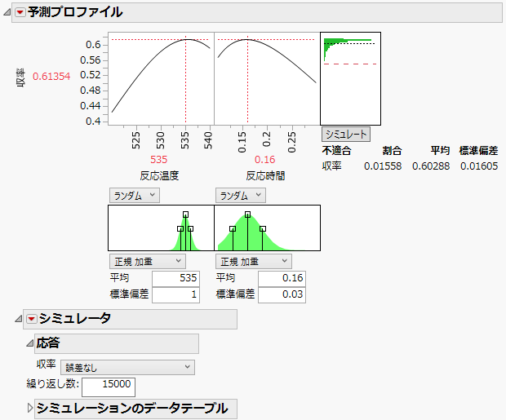Select right handle of 反応温度 distribution

(x=190, y=228)
